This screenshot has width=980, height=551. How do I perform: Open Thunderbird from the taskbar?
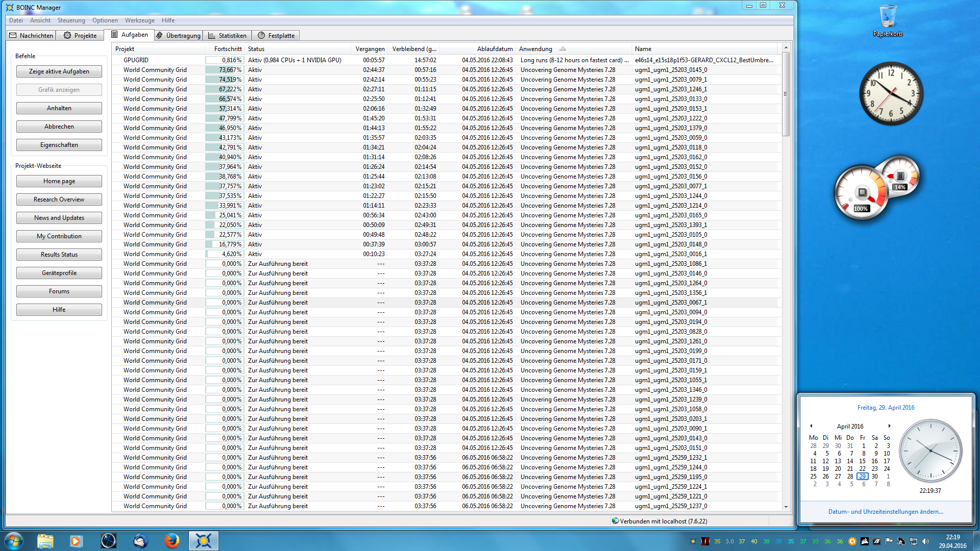tap(140, 541)
